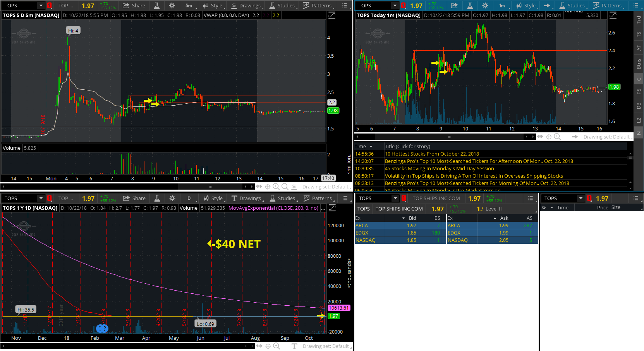Open Benzinga Top 10 Most-Searched Afternoon story
The height and width of the screenshot is (351, 644).
click(x=479, y=161)
